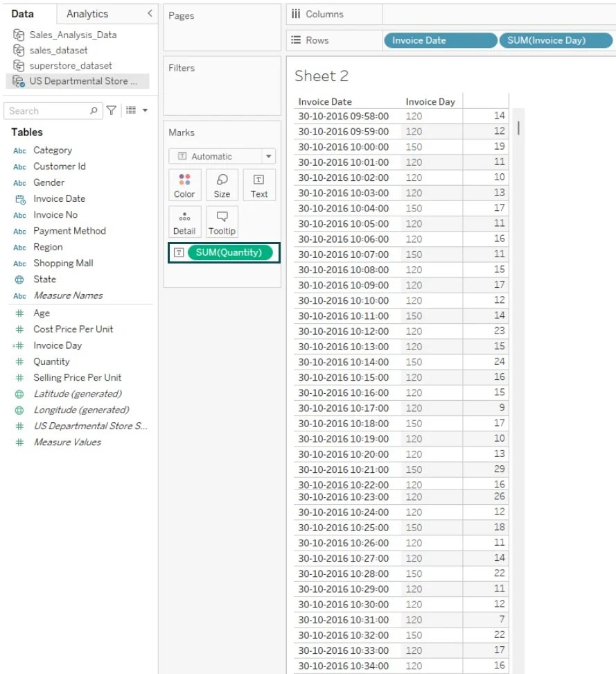
Task: Click the Rows shelf icon
Action: coord(296,40)
